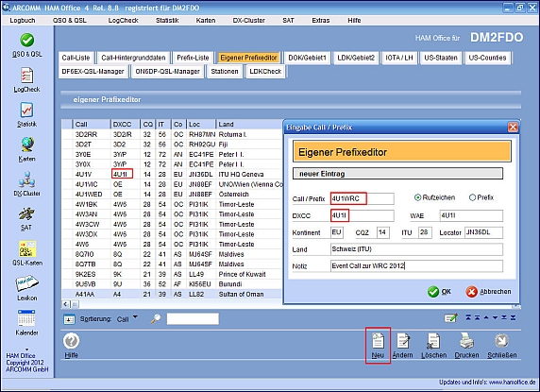Screen dimensions: 540x392
Task: Open DX-Cluster sidebar icon
Action: [x=26, y=179]
